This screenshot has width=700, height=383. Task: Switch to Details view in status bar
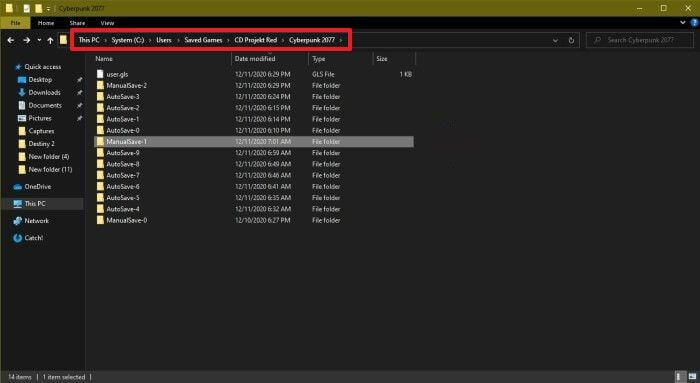click(679, 377)
